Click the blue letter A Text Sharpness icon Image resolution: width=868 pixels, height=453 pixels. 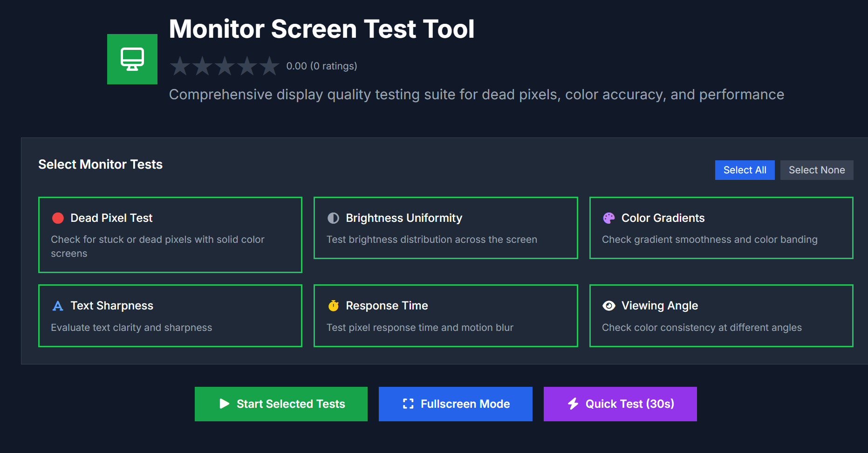click(58, 306)
